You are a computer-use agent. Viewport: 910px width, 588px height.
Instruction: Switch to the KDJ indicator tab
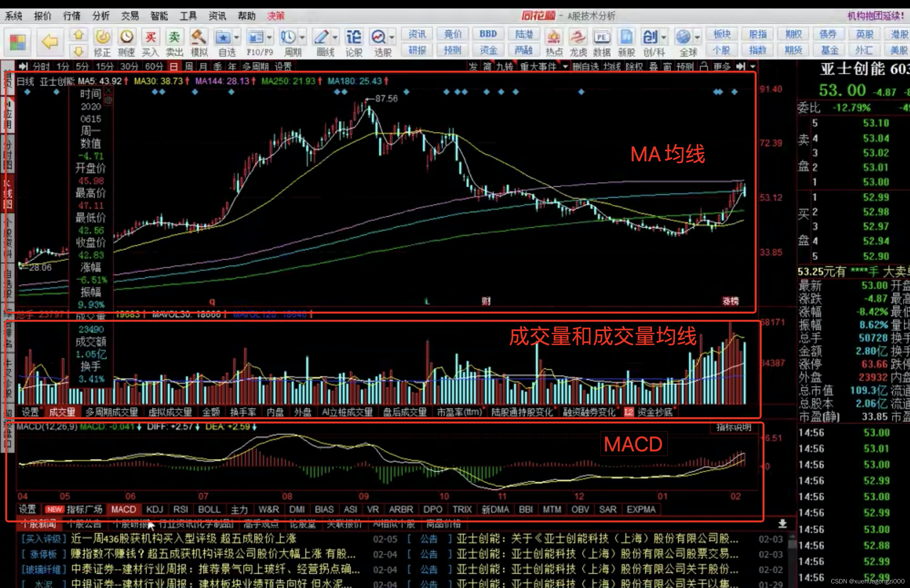tap(155, 509)
